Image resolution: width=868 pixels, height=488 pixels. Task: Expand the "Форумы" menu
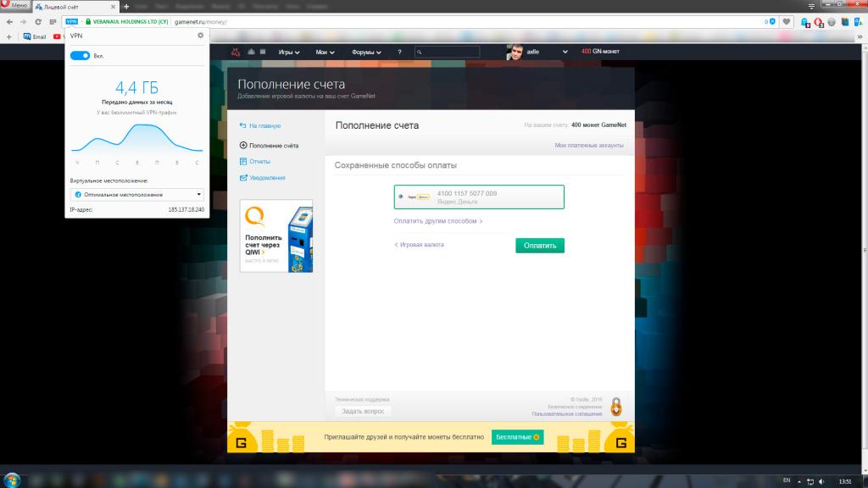pos(366,52)
